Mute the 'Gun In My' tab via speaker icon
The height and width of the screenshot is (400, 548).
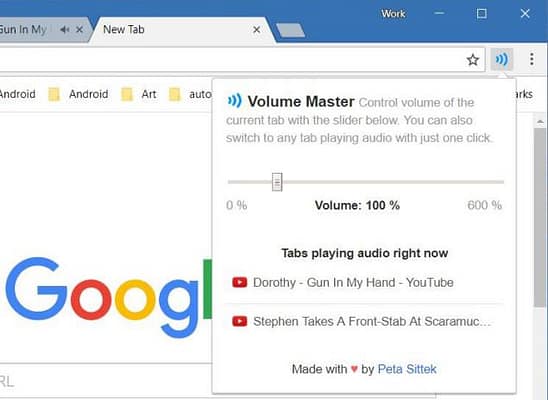coord(64,30)
